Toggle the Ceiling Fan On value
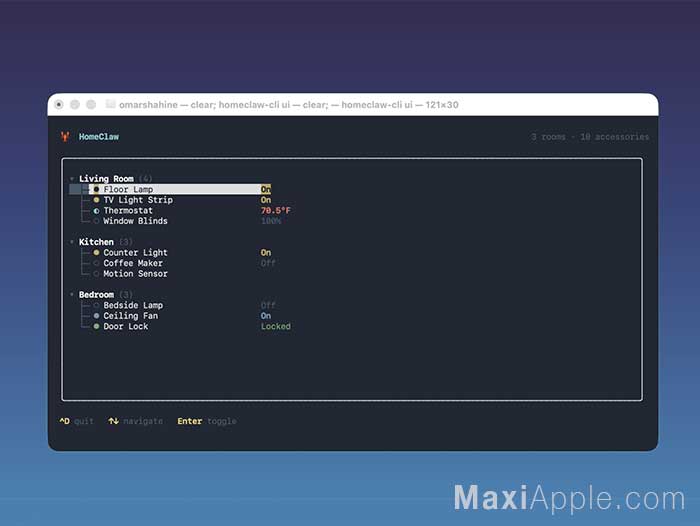This screenshot has width=700, height=526. coord(266,316)
